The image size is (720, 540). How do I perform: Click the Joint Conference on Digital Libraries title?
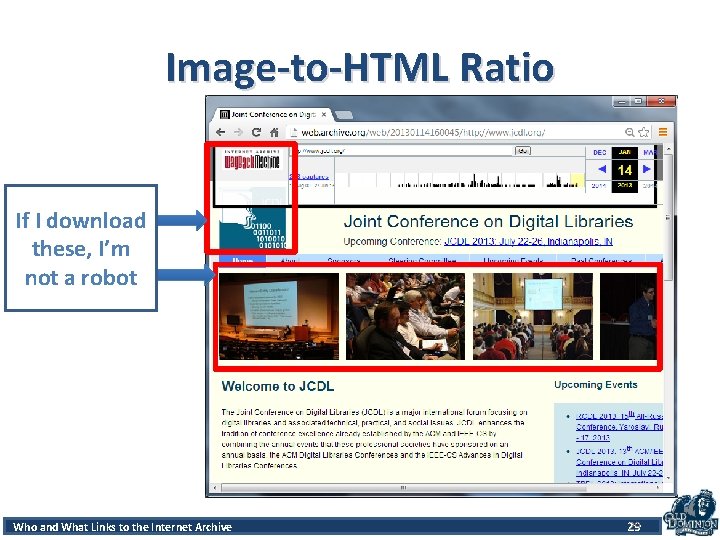[488, 222]
